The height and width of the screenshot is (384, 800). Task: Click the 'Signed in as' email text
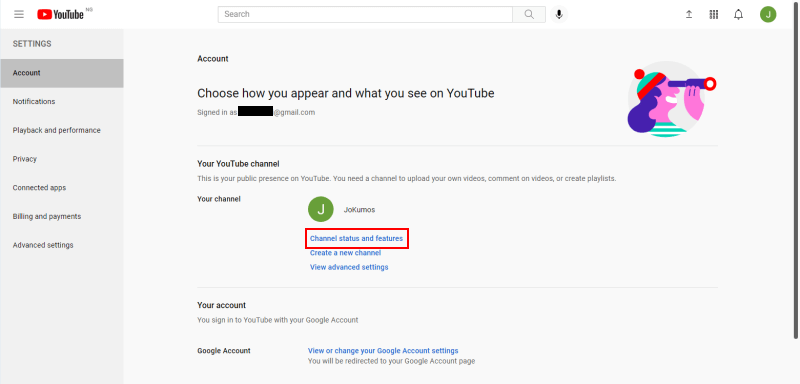(x=256, y=112)
